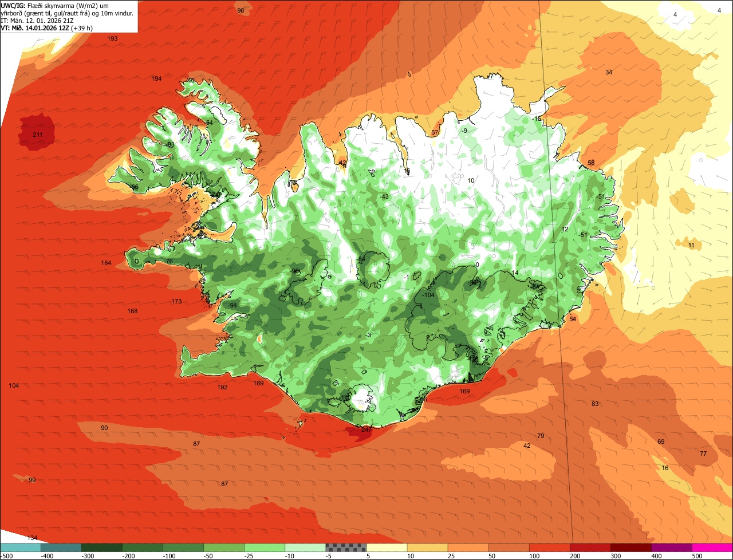Click the '58' value off the east coast
The image size is (733, 560).
pyautogui.click(x=591, y=163)
